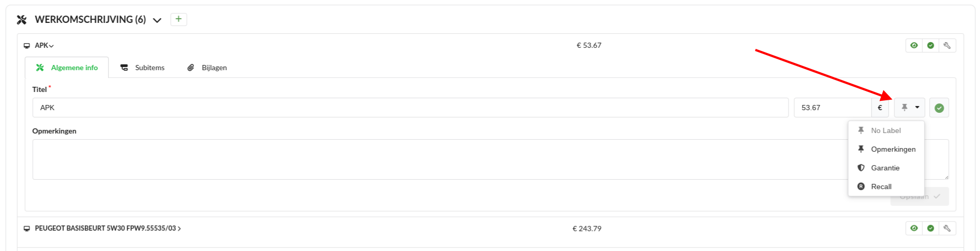This screenshot has height=251, width=980.
Task: Open the pin label dropdown
Action: pos(909,108)
